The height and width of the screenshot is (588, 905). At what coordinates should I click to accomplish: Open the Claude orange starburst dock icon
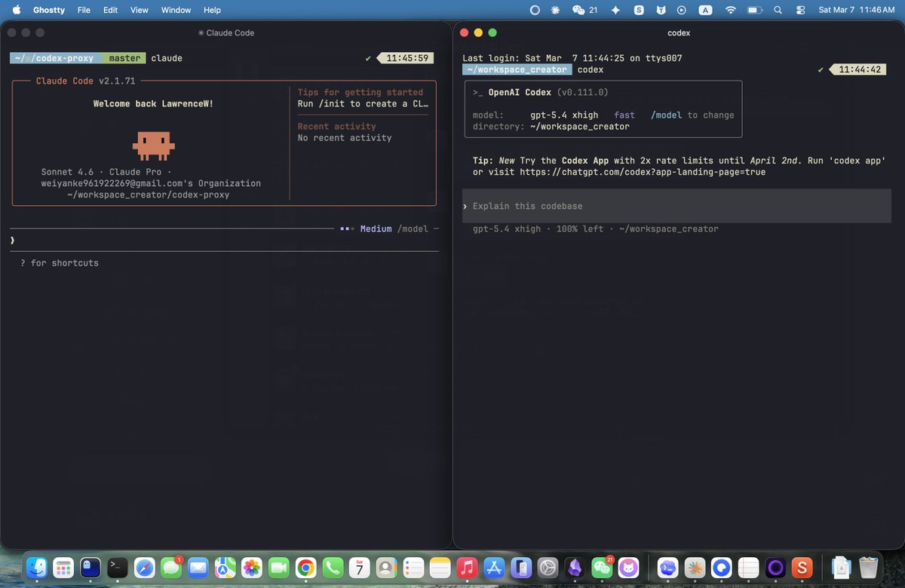point(695,567)
